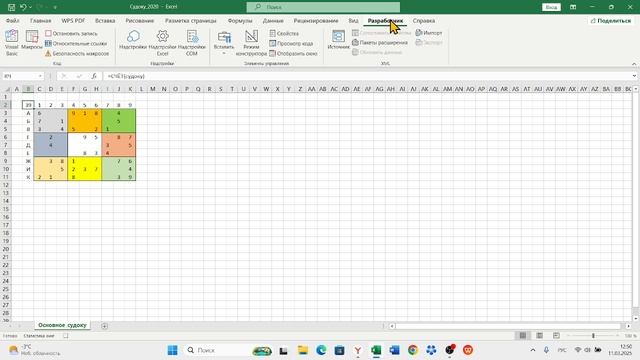The height and width of the screenshot is (360, 640).
Task: Open the Visual Basic editor
Action: (12, 42)
